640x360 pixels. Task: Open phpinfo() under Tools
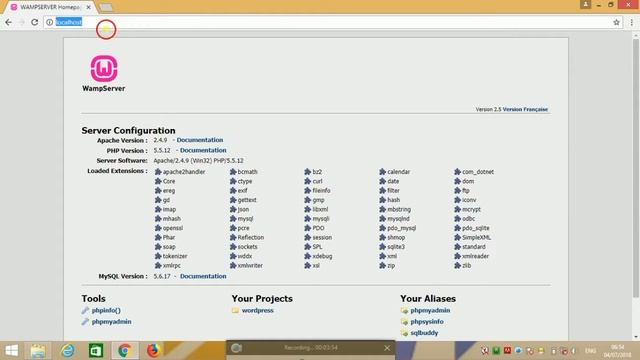coord(106,311)
